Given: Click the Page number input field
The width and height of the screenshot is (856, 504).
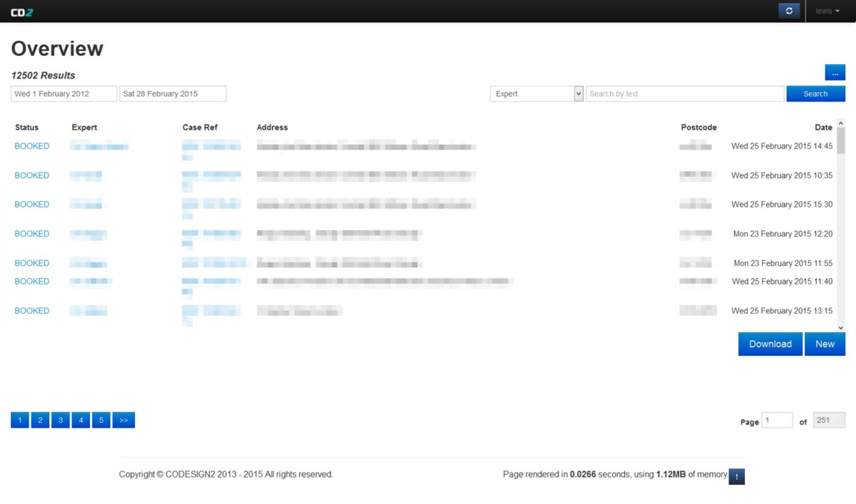Looking at the screenshot, I should [777, 420].
